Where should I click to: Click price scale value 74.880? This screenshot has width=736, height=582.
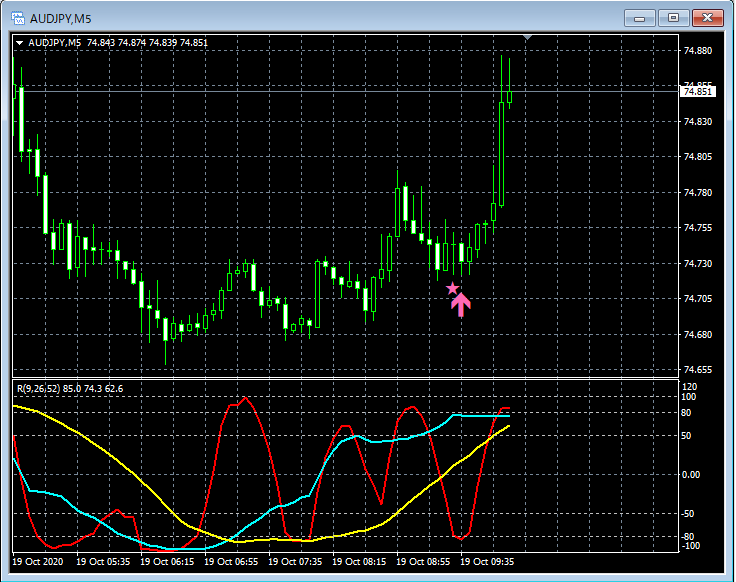tap(698, 51)
